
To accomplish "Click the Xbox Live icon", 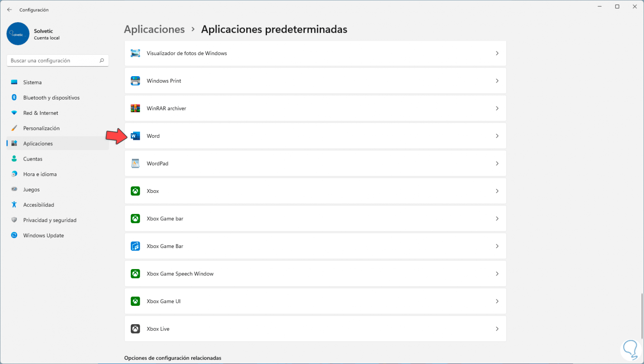I will click(135, 329).
